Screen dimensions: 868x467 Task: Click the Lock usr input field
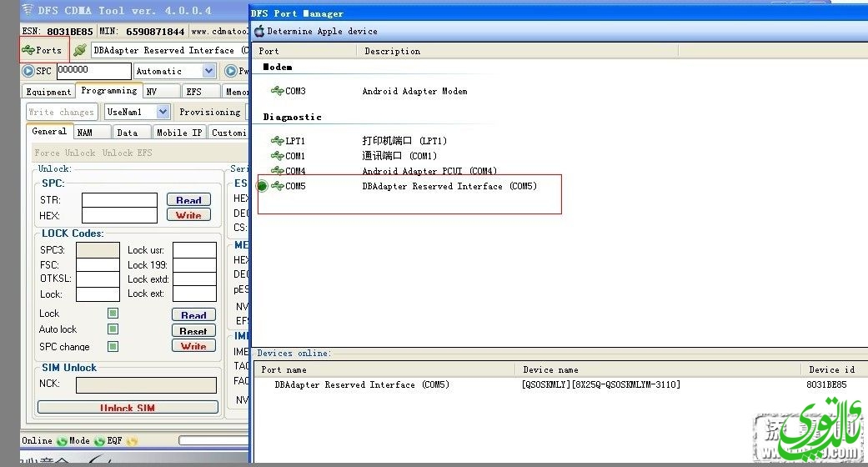point(194,250)
